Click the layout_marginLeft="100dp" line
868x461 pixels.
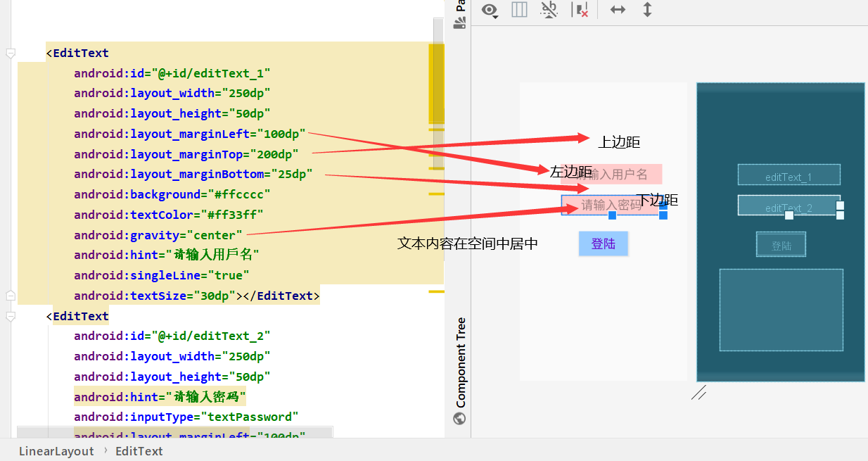190,134
